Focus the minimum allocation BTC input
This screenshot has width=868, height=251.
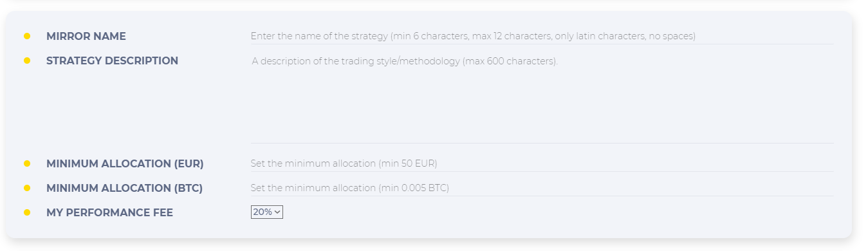pyautogui.click(x=542, y=188)
